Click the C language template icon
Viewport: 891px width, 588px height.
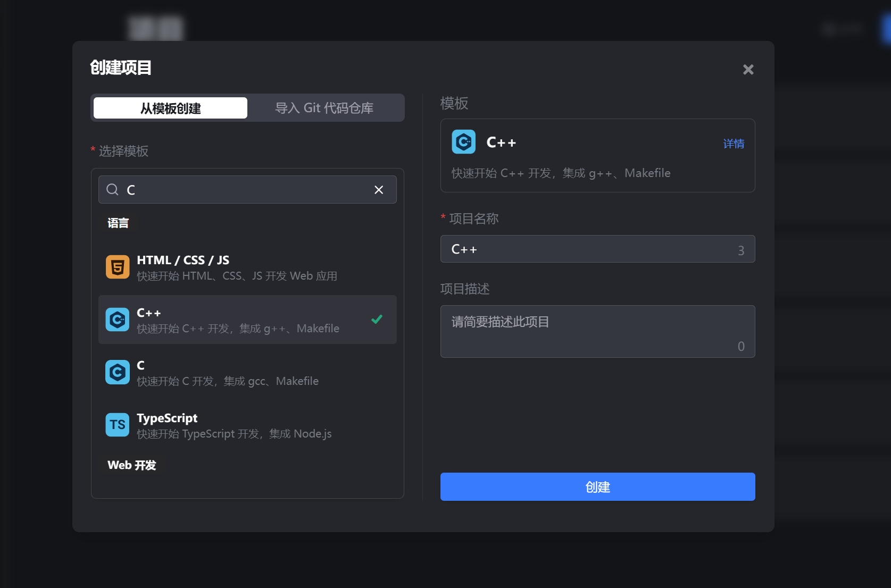click(118, 372)
